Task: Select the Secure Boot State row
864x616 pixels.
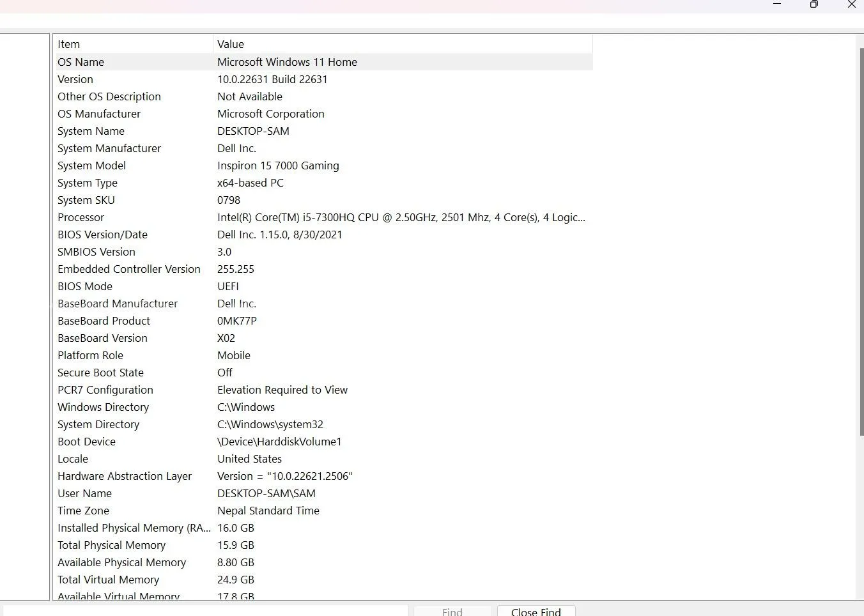Action: pyautogui.click(x=100, y=373)
